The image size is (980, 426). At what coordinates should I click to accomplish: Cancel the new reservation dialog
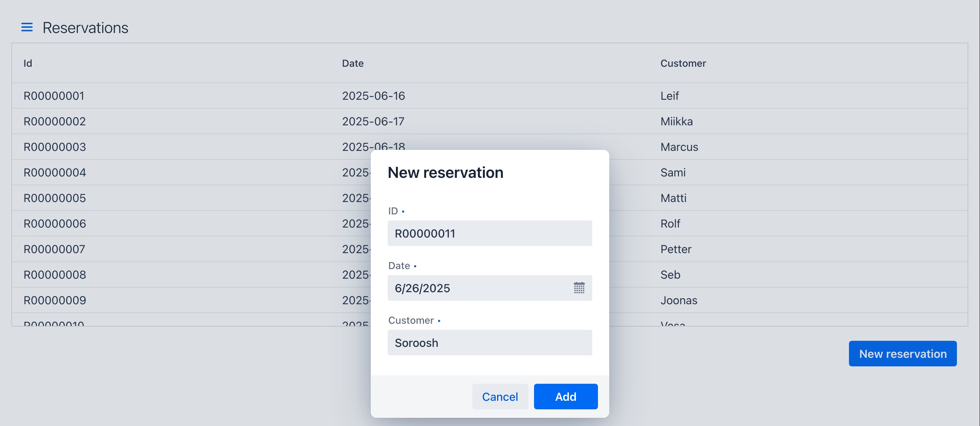tap(500, 396)
